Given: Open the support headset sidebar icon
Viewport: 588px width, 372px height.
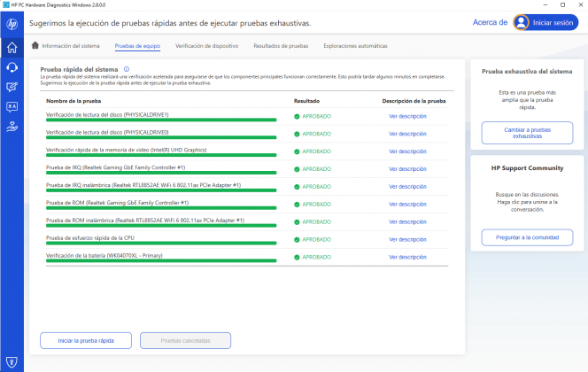Looking at the screenshot, I should (12, 67).
